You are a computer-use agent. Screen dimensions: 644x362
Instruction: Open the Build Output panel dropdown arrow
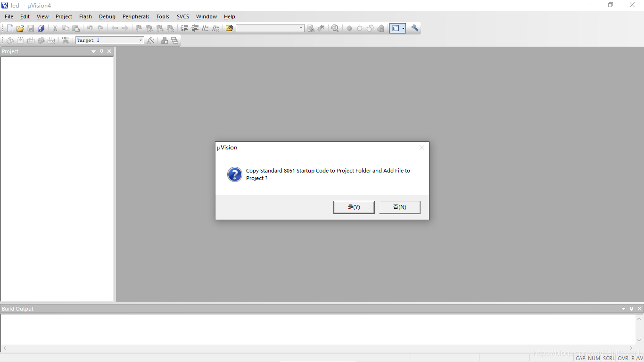[623, 309]
